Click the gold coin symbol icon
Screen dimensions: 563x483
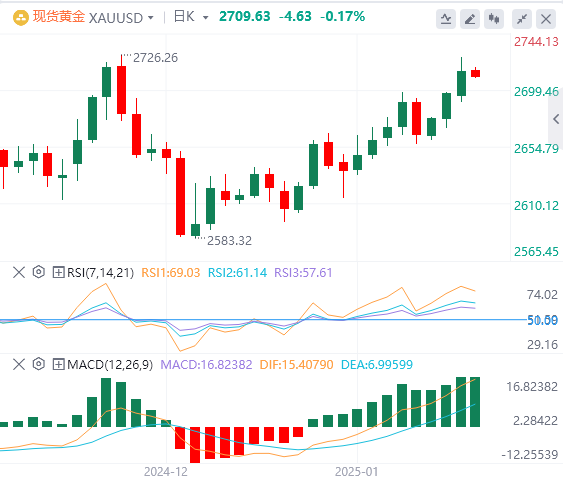(20, 18)
